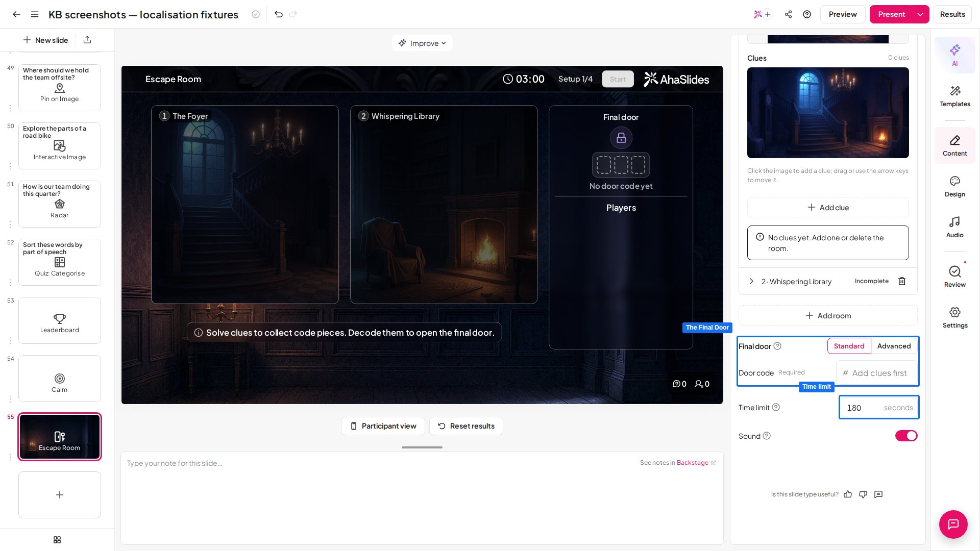Click the clue room image preview
Viewport: 980px width, 551px height.
(x=828, y=113)
